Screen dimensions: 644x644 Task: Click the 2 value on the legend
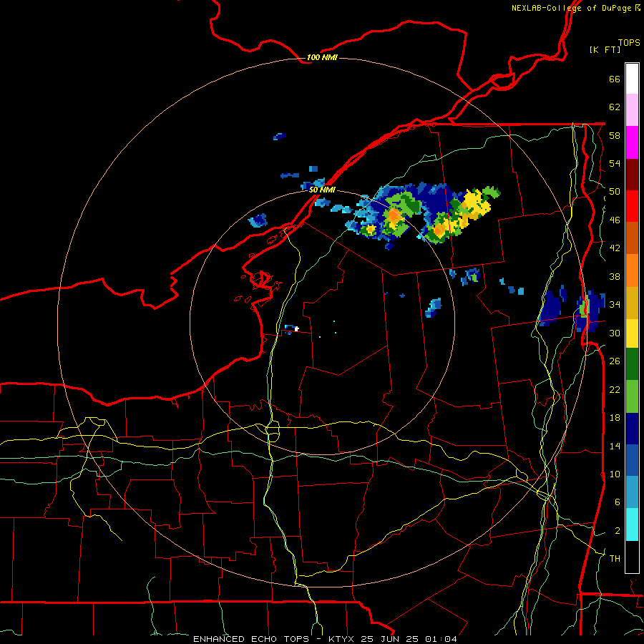coord(618,531)
